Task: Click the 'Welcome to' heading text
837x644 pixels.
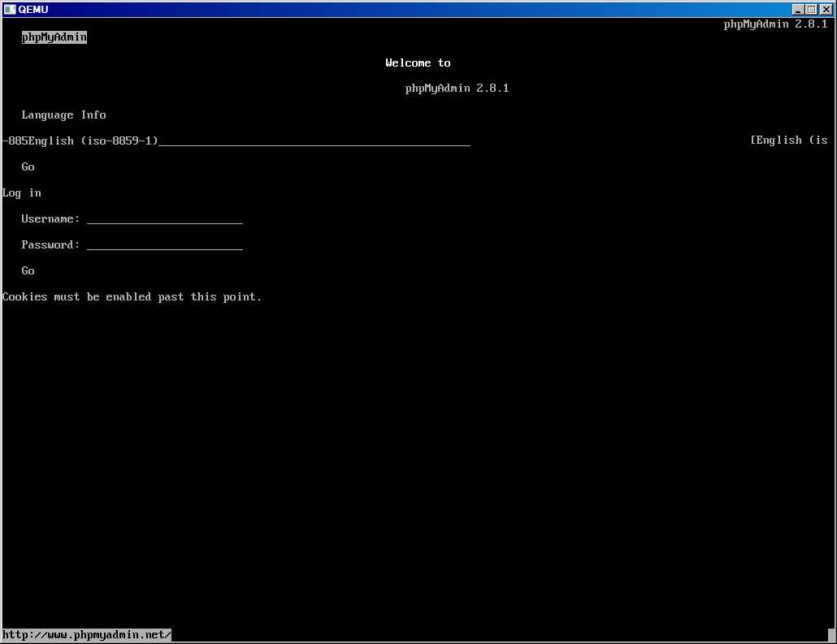Action: 418,63
